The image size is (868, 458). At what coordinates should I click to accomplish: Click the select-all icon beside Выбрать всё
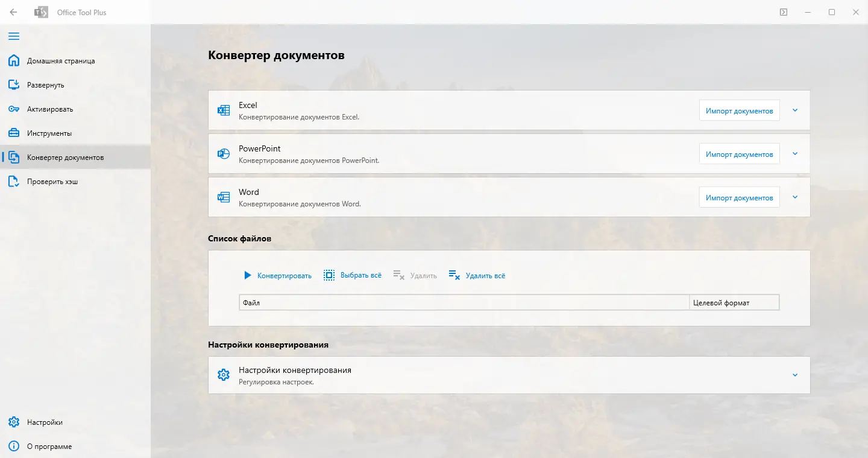point(329,275)
